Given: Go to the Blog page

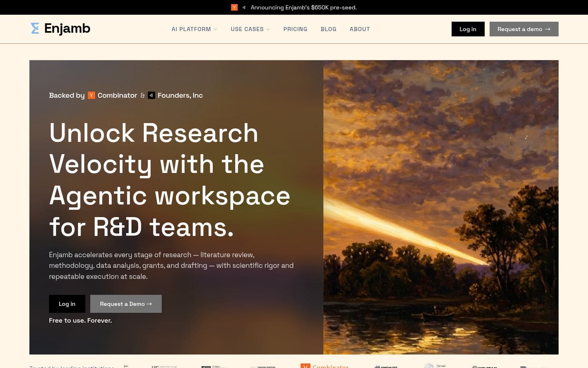Looking at the screenshot, I should pos(329,29).
